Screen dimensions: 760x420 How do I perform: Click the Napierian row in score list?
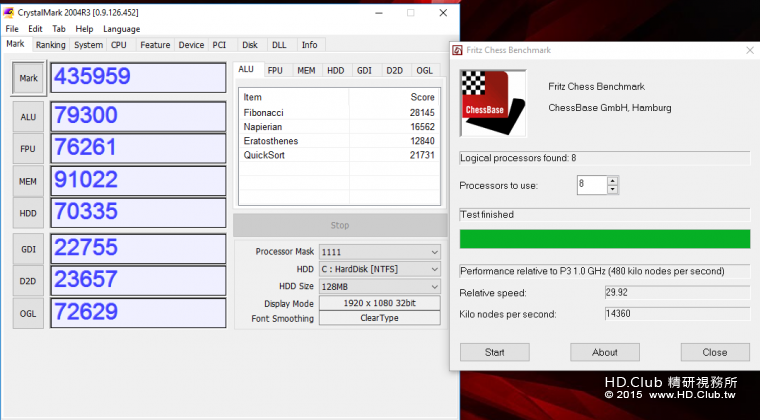339,127
